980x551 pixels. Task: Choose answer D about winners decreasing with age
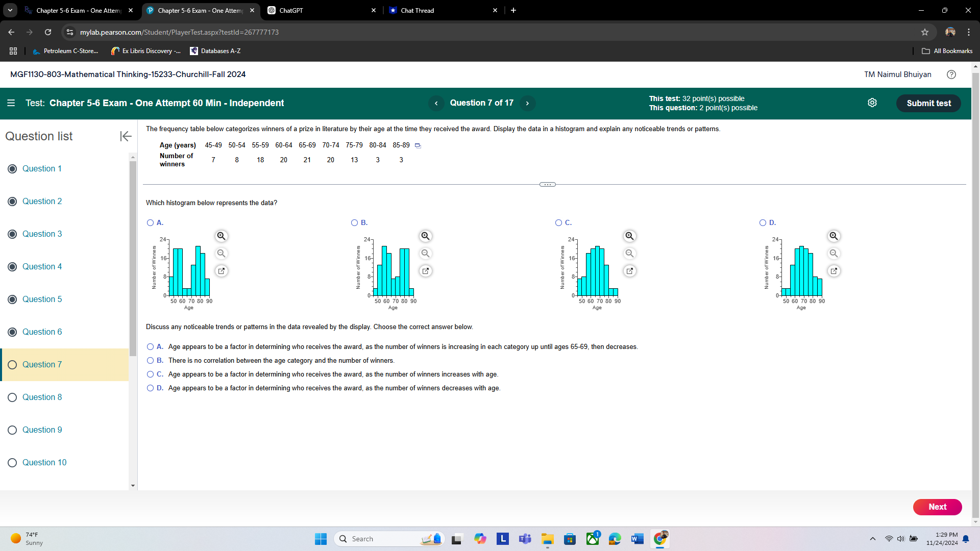pos(150,388)
